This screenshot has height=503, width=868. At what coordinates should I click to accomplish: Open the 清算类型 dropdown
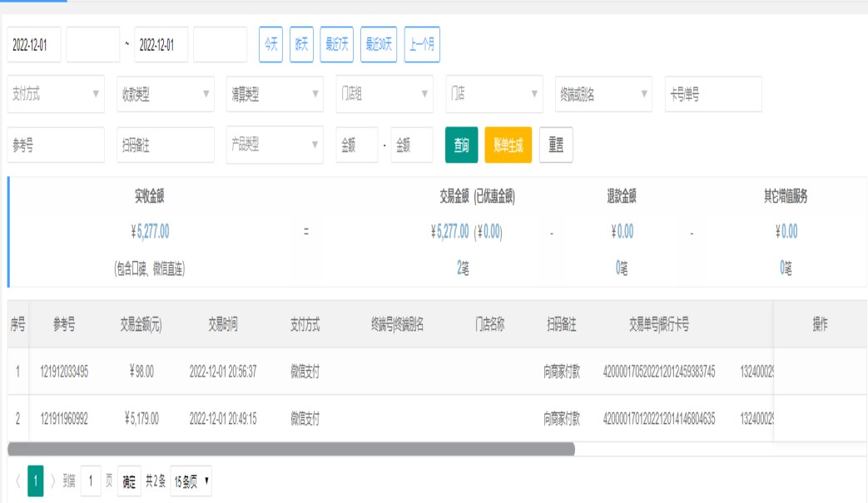[275, 94]
